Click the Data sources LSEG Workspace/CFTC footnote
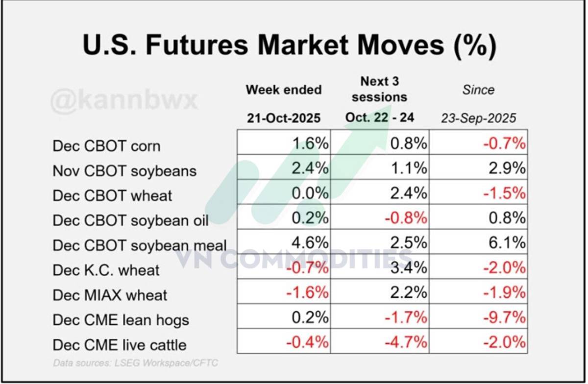The image size is (588, 384). pyautogui.click(x=135, y=363)
